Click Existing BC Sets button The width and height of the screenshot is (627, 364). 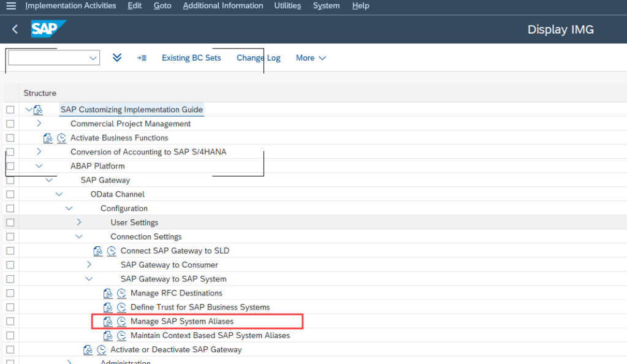click(191, 58)
